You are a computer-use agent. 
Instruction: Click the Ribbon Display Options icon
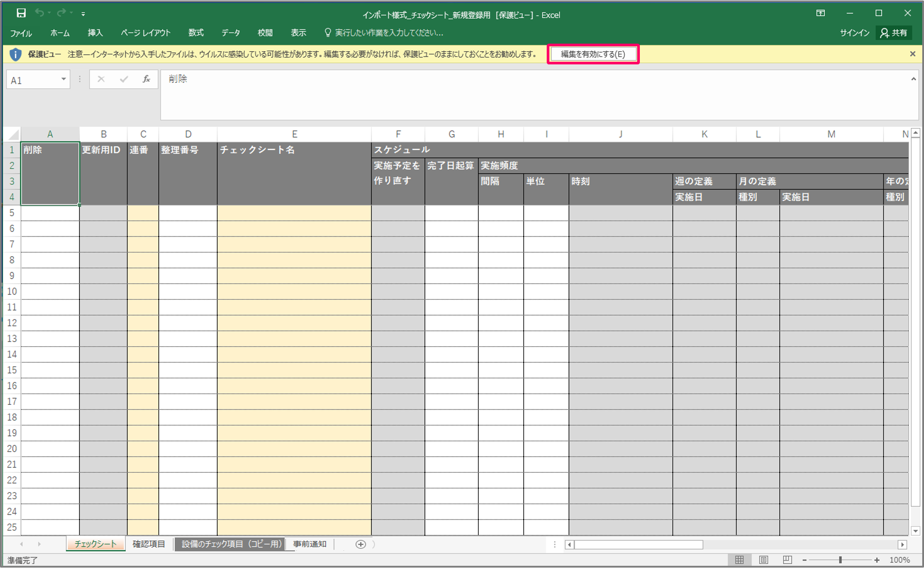820,13
